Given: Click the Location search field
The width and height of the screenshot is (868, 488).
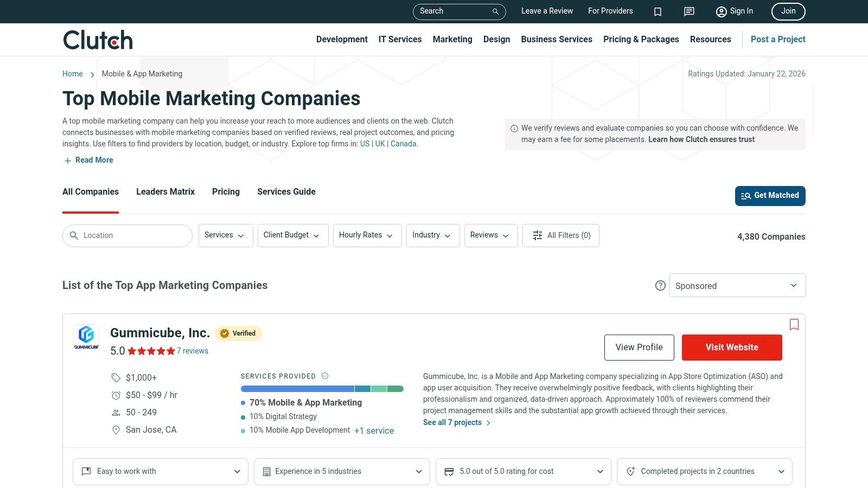Looking at the screenshot, I should [x=127, y=235].
